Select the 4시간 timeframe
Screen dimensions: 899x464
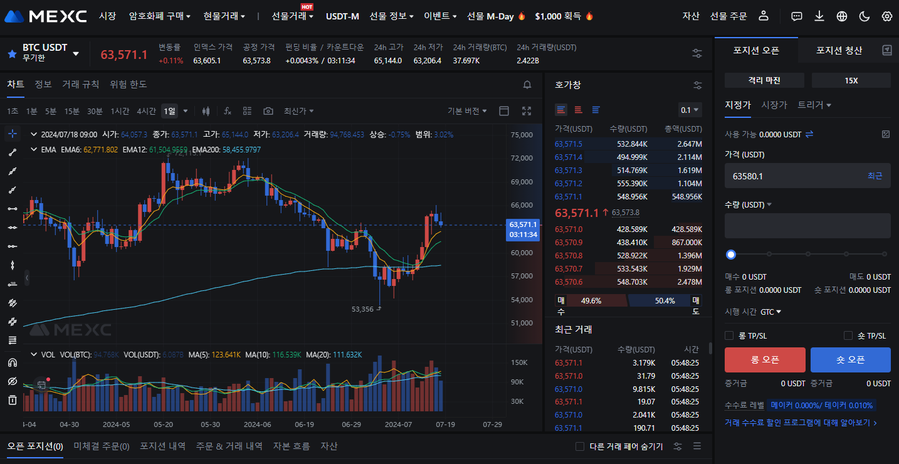point(146,111)
